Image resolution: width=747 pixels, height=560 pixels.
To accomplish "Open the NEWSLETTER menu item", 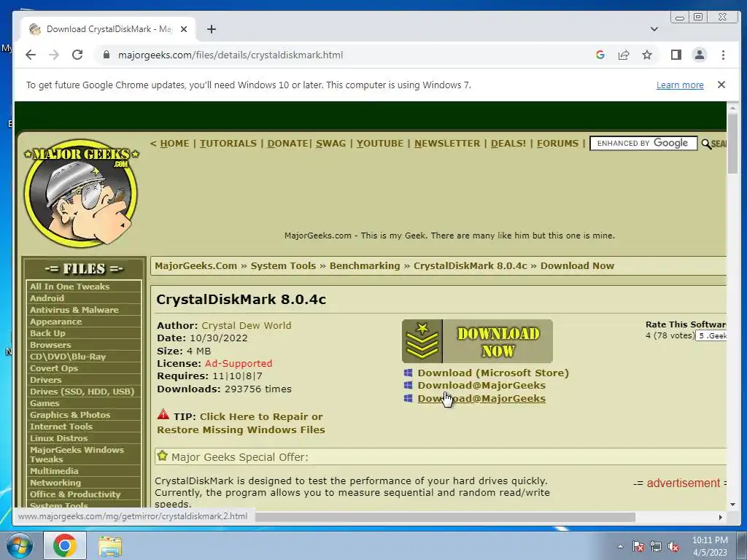I will (x=447, y=144).
